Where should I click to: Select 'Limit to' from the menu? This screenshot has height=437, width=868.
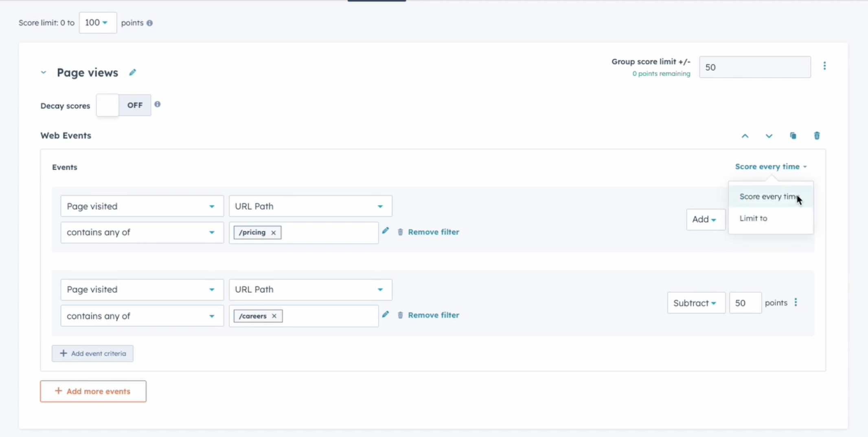(753, 218)
